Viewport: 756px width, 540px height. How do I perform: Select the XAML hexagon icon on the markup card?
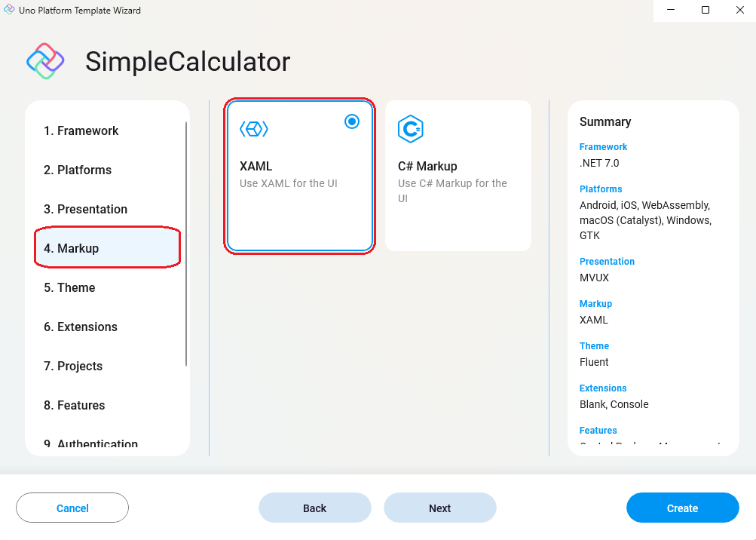click(x=254, y=128)
